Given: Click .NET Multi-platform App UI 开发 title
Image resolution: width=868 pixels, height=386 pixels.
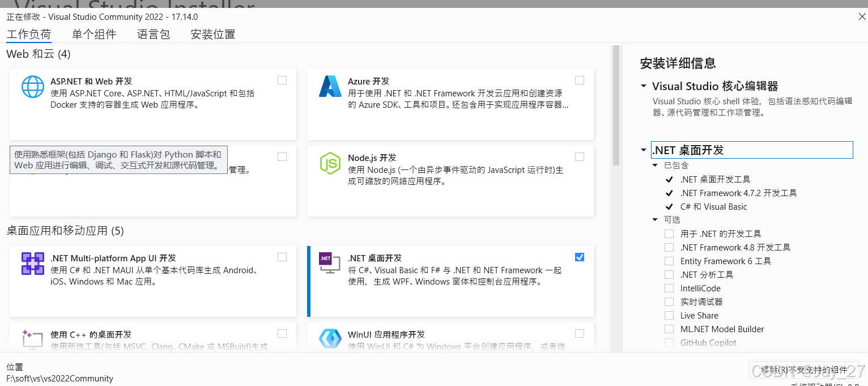Looking at the screenshot, I should coord(113,258).
